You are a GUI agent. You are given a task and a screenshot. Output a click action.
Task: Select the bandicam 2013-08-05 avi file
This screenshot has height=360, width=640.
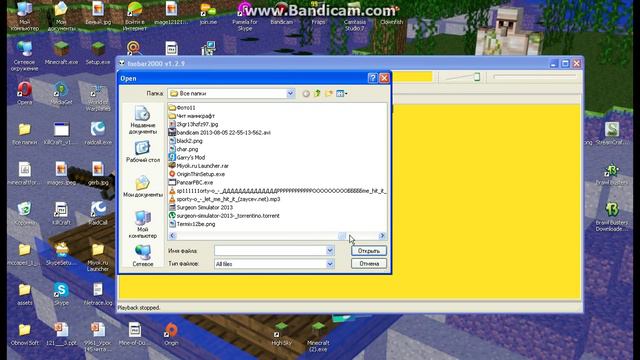pos(220,133)
